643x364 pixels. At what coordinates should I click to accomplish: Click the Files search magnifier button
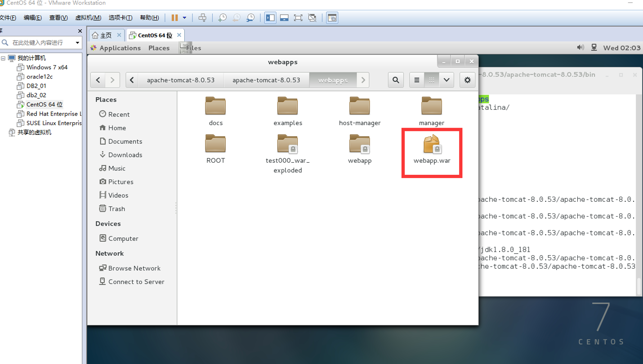396,80
